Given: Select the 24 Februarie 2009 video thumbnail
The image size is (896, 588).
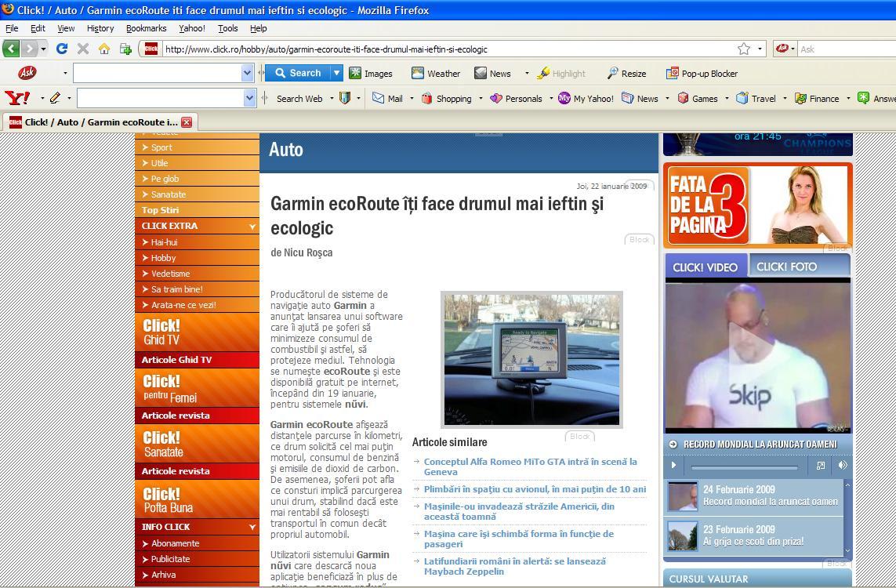Looking at the screenshot, I should point(682,496).
